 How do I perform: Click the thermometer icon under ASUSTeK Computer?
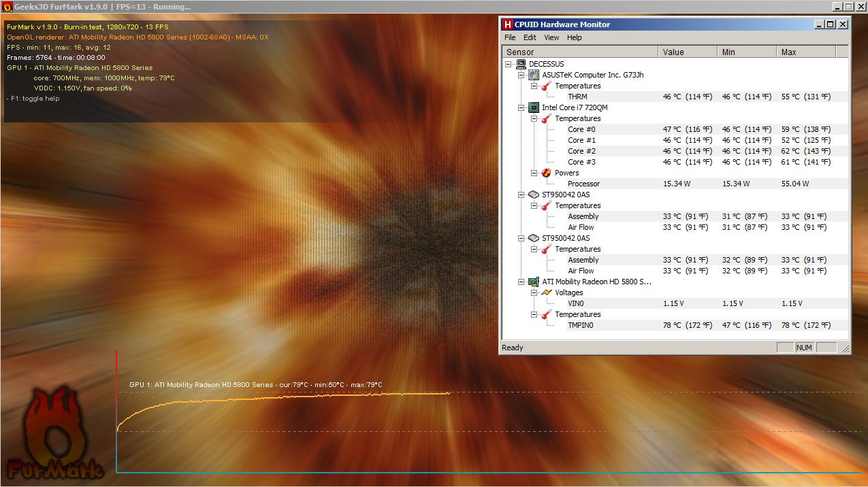546,86
